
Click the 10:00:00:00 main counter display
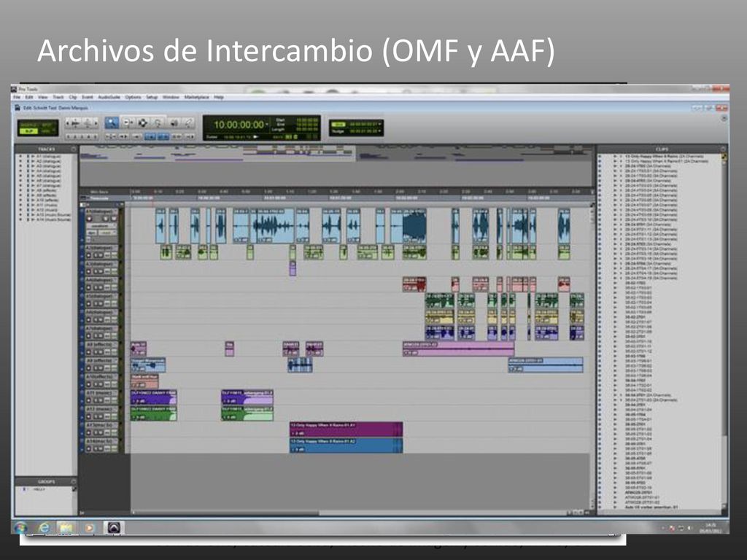pyautogui.click(x=239, y=125)
